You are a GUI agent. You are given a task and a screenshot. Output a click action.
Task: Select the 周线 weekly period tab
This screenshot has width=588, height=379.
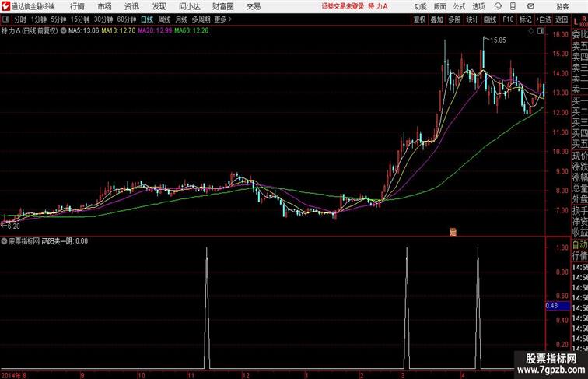click(x=164, y=19)
